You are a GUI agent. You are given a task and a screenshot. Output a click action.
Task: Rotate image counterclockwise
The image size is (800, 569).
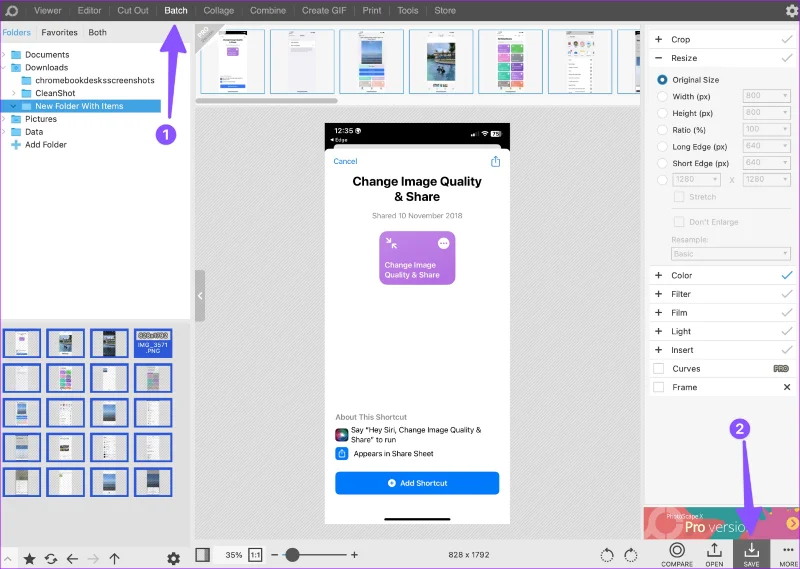click(x=607, y=555)
